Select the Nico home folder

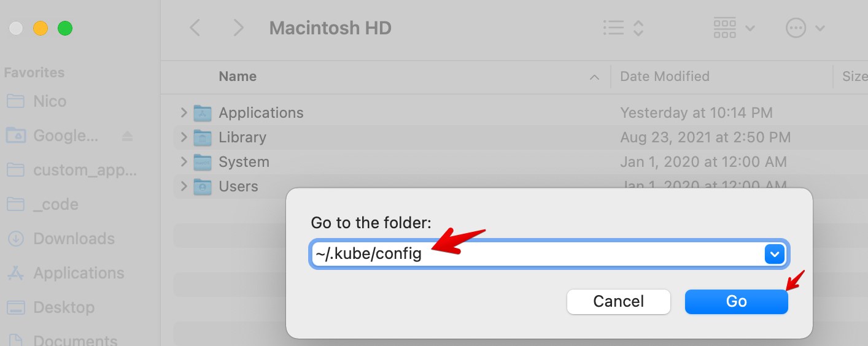pyautogui.click(x=49, y=101)
